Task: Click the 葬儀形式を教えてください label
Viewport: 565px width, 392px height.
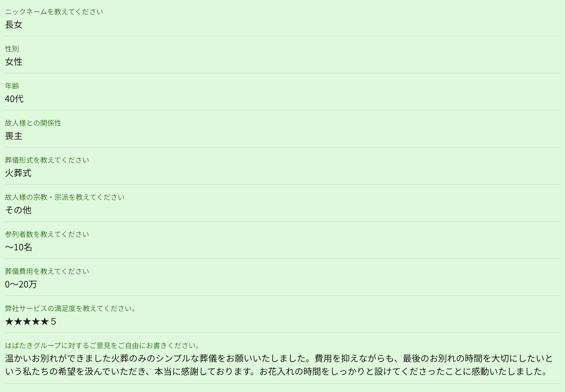Action: 47,160
